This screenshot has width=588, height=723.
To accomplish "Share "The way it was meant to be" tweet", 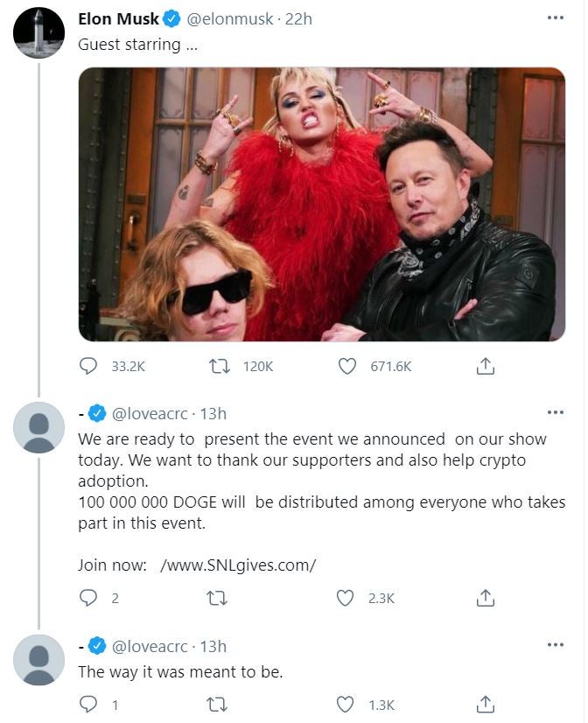I will 486,704.
